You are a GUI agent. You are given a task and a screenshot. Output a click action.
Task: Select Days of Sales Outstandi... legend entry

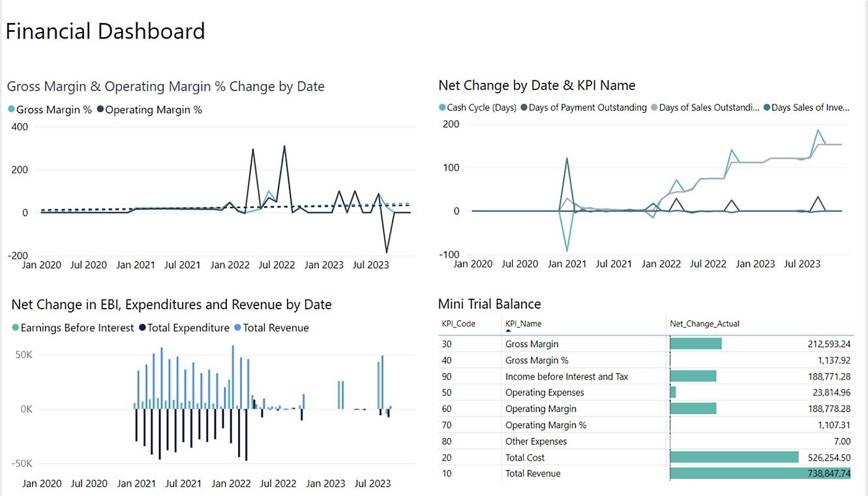[x=705, y=108]
